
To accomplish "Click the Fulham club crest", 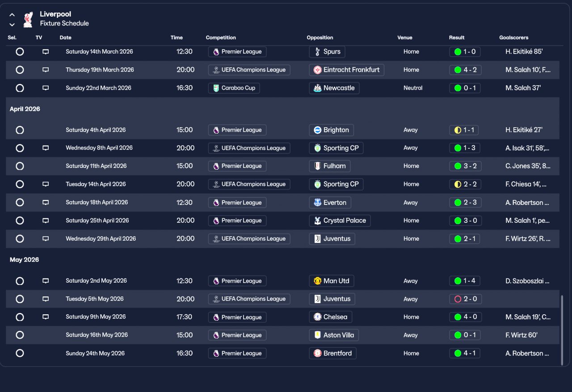I will (317, 166).
